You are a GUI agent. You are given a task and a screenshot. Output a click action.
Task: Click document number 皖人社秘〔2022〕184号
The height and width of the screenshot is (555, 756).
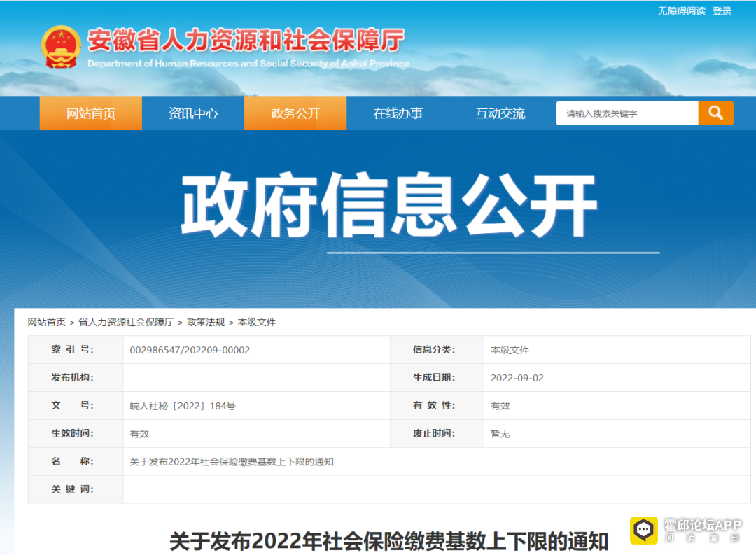183,406
